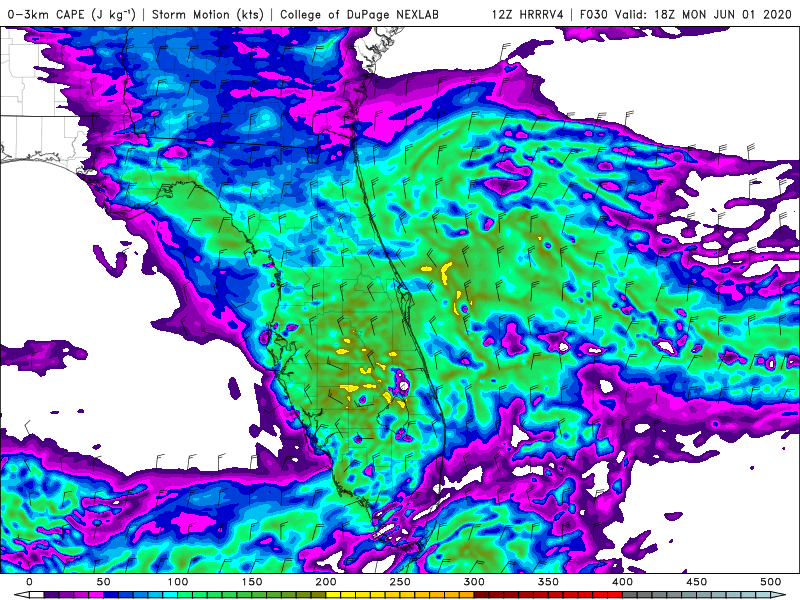
Task: Click the color bar label "100"
Action: [177, 582]
